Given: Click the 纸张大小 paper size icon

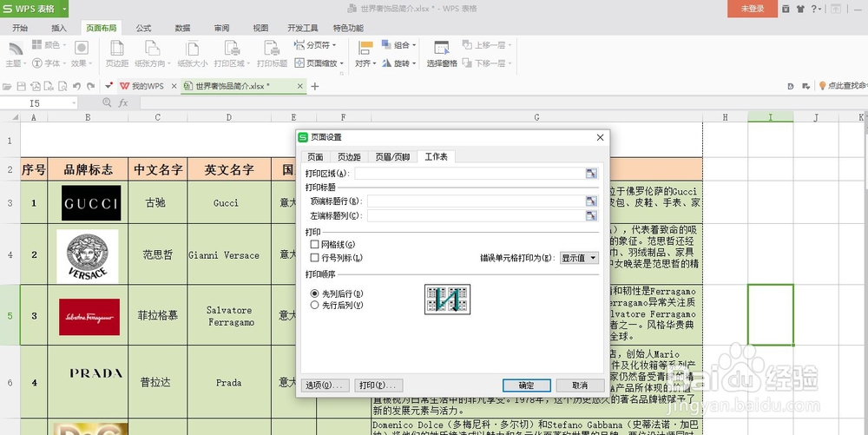Looking at the screenshot, I should click(x=192, y=48).
